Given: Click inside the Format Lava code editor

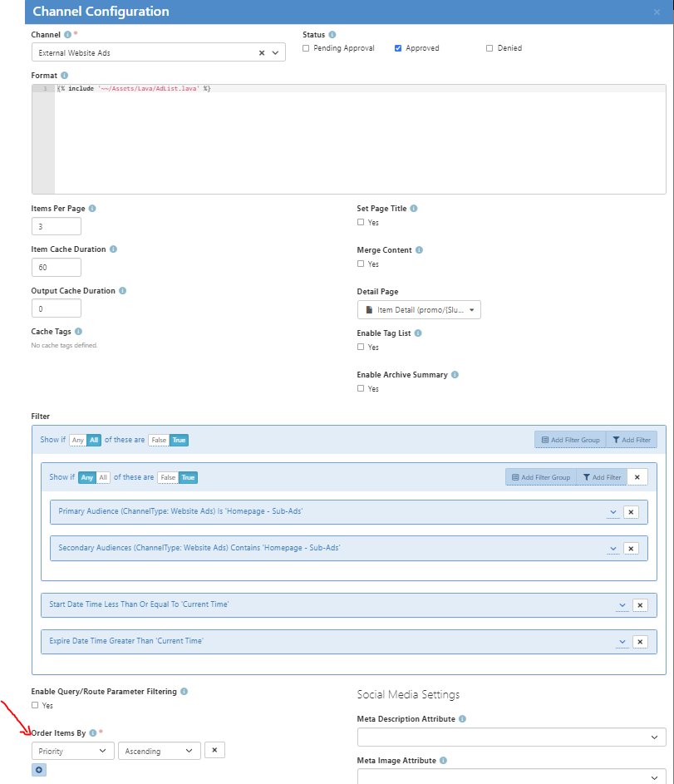Looking at the screenshot, I should tap(357, 141).
